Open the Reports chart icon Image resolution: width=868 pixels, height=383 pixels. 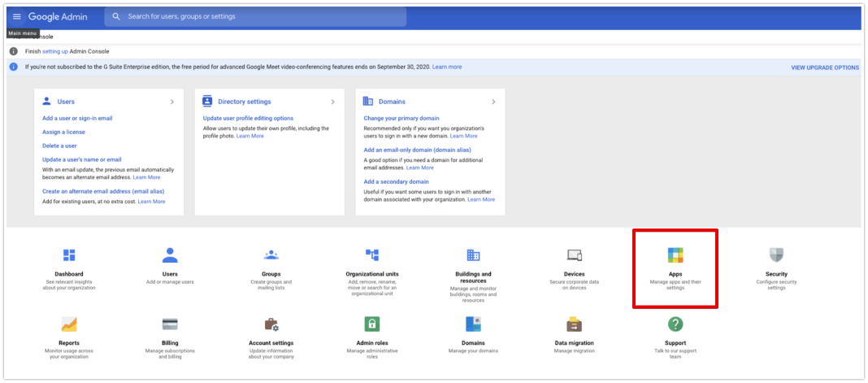point(69,324)
